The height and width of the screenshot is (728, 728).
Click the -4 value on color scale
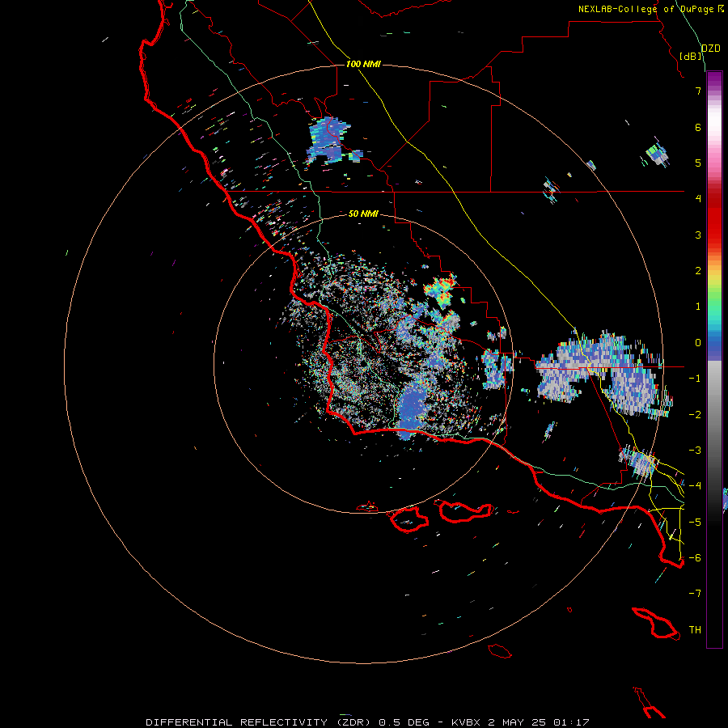point(695,486)
